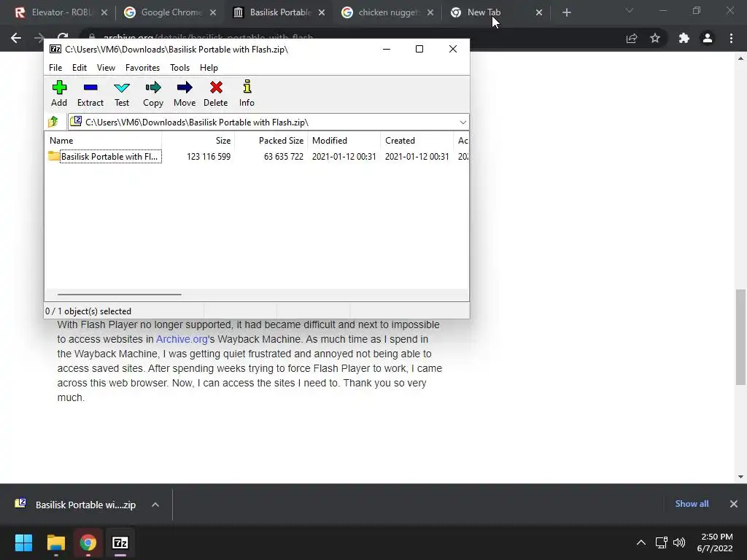
Task: Open Chrome tab search dropdown
Action: (x=630, y=11)
